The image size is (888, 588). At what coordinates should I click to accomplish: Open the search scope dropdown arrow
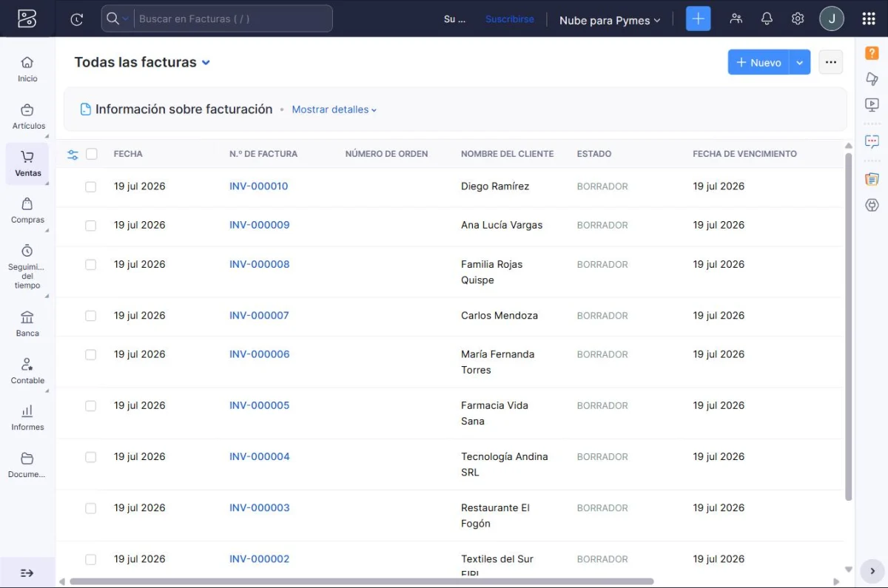pyautogui.click(x=126, y=19)
